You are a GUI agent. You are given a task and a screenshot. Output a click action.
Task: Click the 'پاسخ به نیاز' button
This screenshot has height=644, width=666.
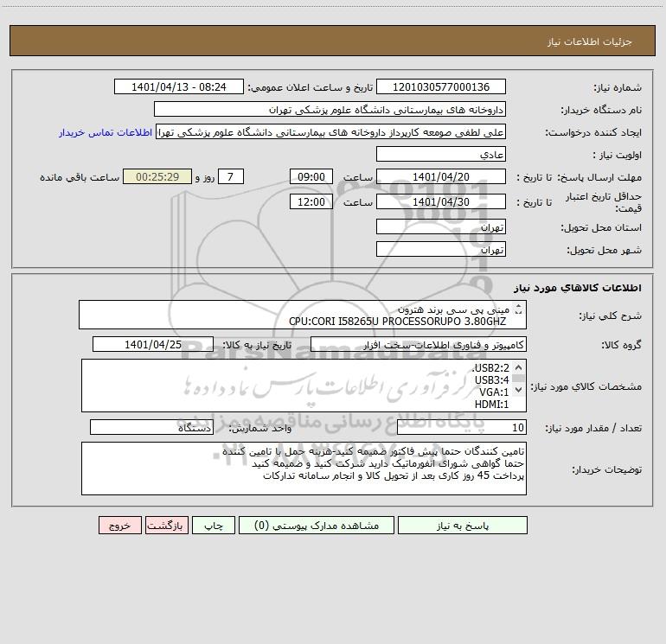pyautogui.click(x=462, y=526)
